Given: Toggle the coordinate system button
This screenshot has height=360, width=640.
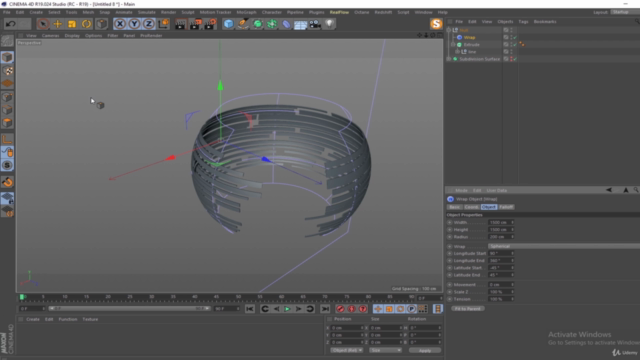Looking at the screenshot, I should coord(163,24).
